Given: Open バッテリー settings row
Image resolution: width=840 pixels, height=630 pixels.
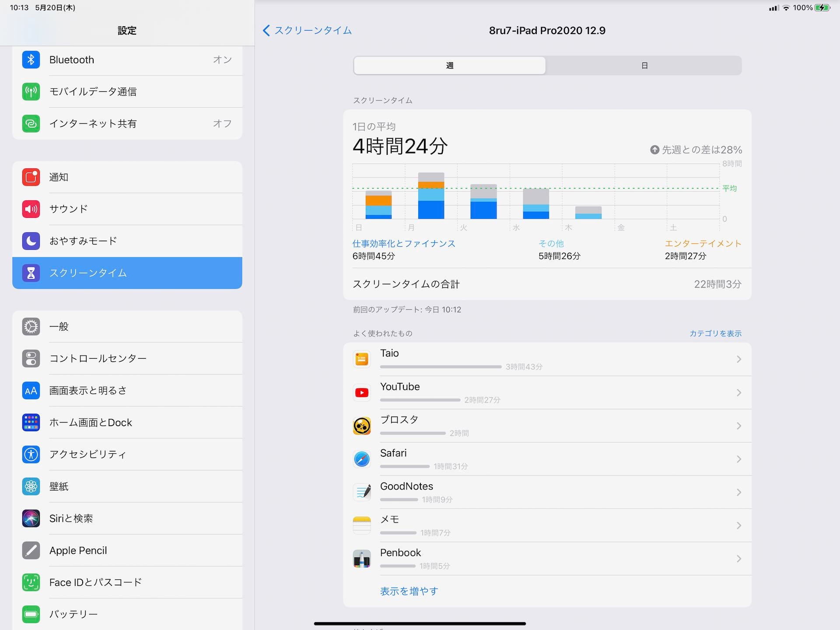Looking at the screenshot, I should (127, 614).
